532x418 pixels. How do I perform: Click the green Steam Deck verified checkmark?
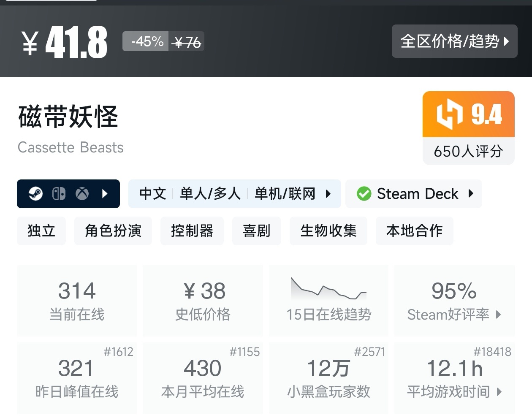pos(364,194)
